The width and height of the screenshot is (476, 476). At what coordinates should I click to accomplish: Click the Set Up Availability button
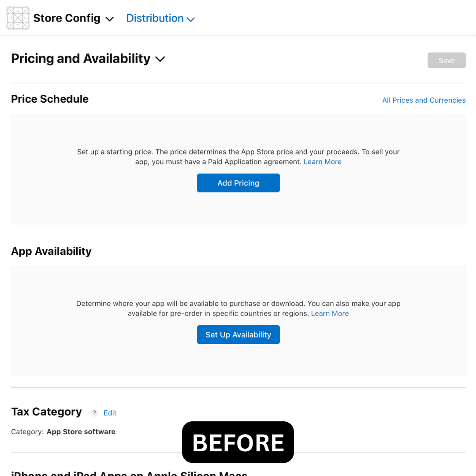click(x=238, y=335)
